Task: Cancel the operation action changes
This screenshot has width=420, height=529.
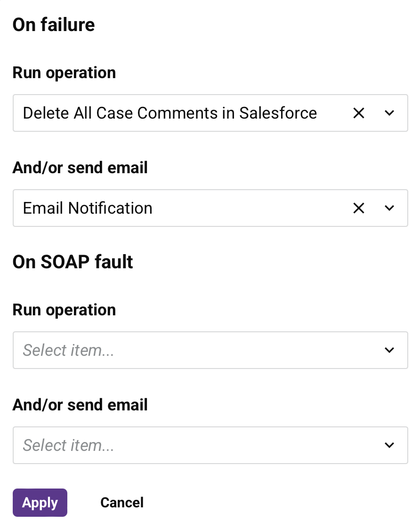Action: coord(122,503)
